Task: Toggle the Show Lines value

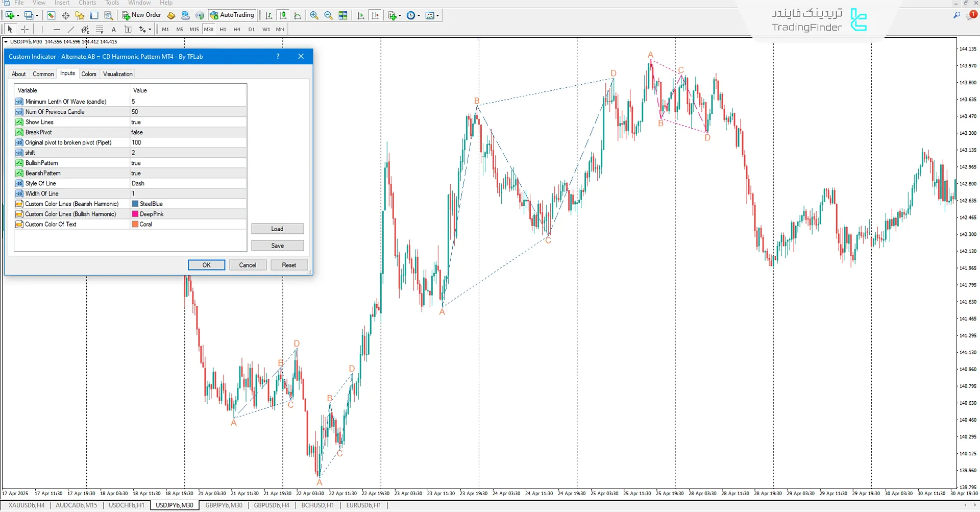Action: [x=188, y=122]
